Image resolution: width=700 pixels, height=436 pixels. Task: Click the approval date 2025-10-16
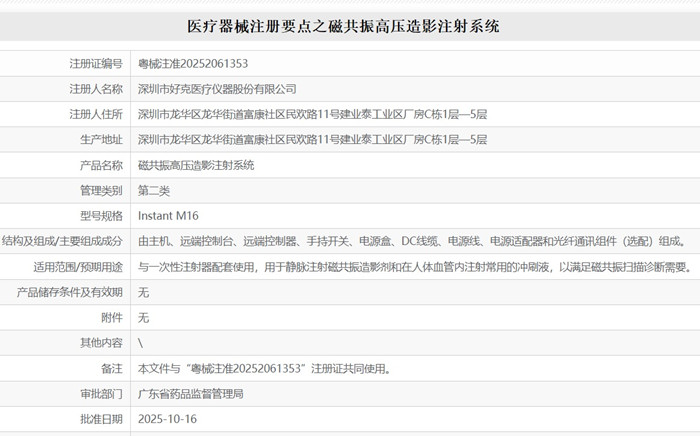[x=167, y=419]
